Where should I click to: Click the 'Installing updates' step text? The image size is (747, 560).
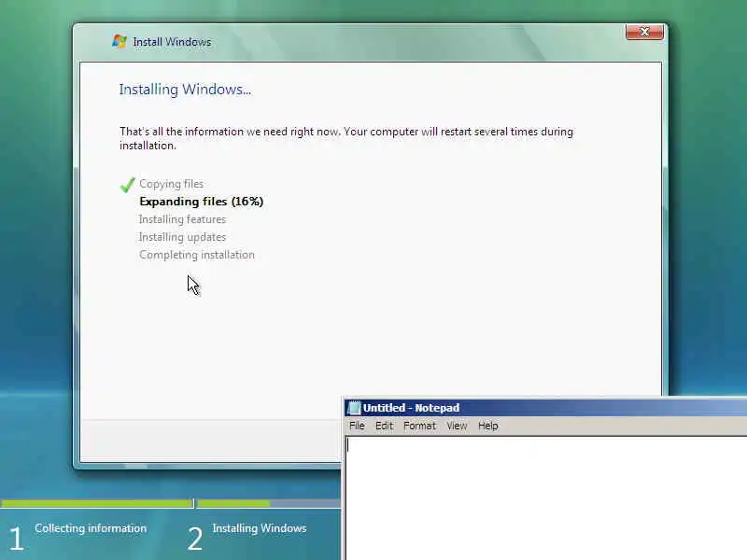tap(182, 237)
